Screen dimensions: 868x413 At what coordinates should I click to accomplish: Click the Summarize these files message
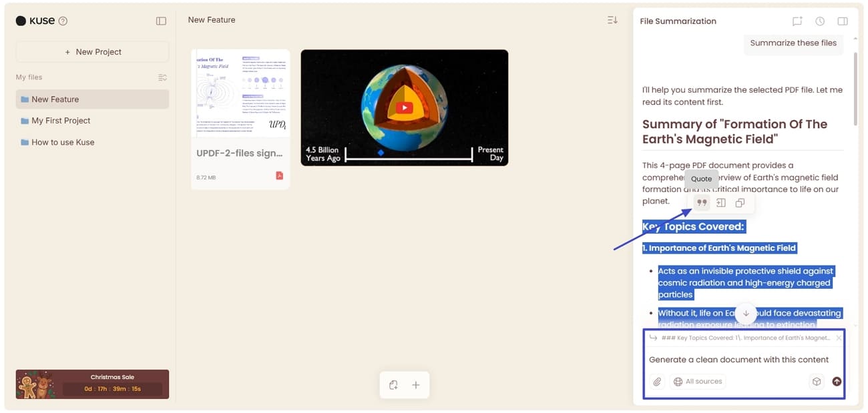793,43
